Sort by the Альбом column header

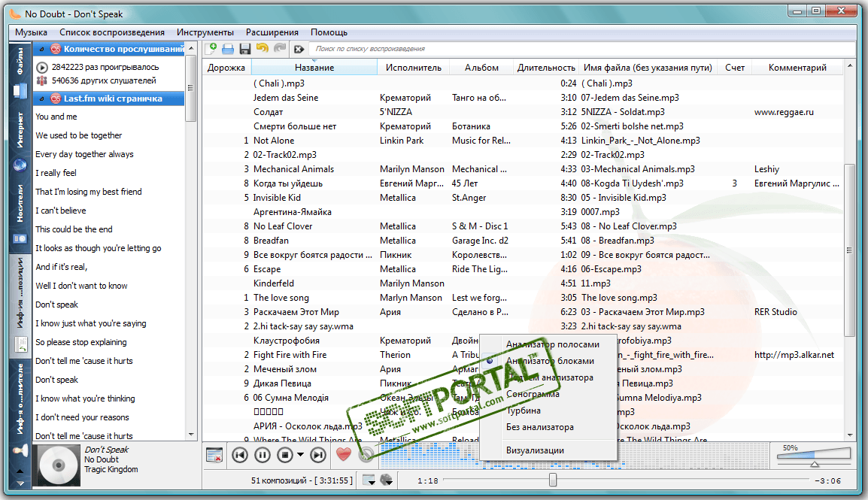click(481, 68)
